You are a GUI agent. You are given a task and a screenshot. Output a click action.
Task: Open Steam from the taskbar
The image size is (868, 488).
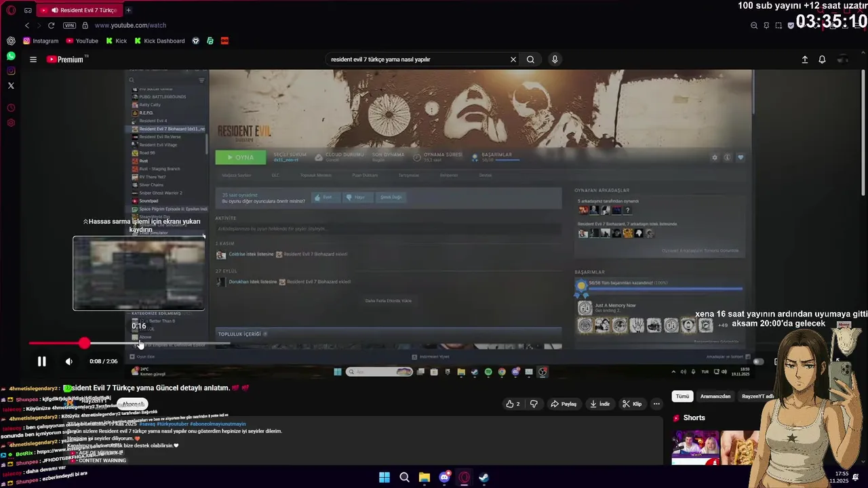point(484,477)
